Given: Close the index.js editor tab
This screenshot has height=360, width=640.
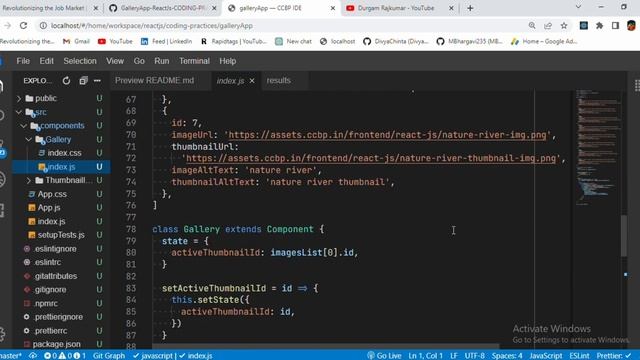Looking at the screenshot, I should point(252,81).
